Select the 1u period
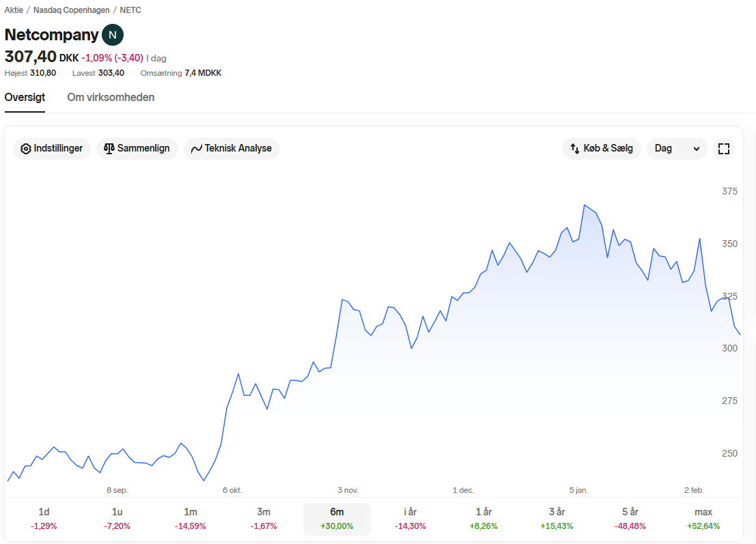756x544 pixels. [x=117, y=519]
